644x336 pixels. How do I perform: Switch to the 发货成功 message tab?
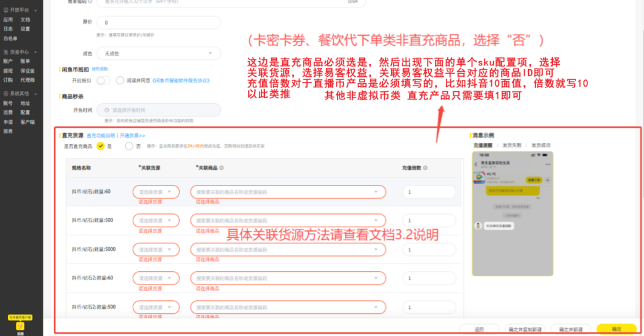tap(541, 145)
